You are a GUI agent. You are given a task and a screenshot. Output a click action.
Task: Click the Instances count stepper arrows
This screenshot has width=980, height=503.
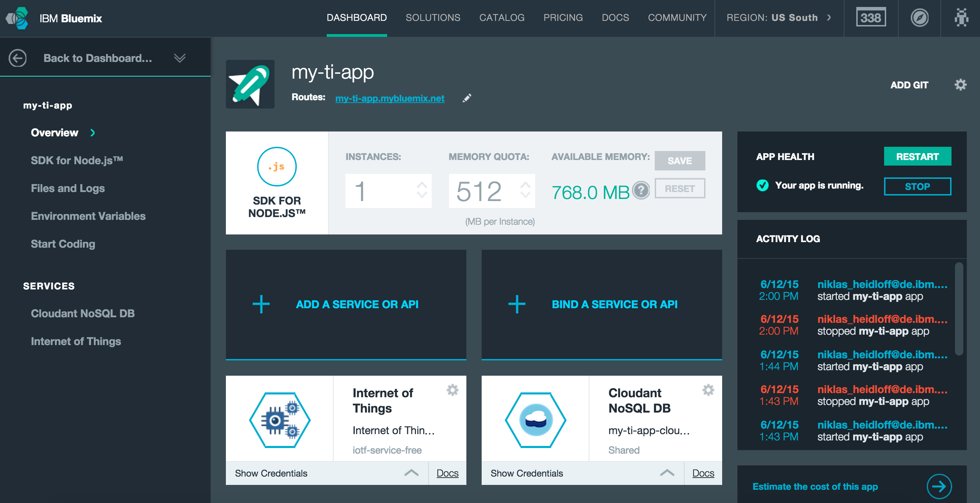click(422, 190)
